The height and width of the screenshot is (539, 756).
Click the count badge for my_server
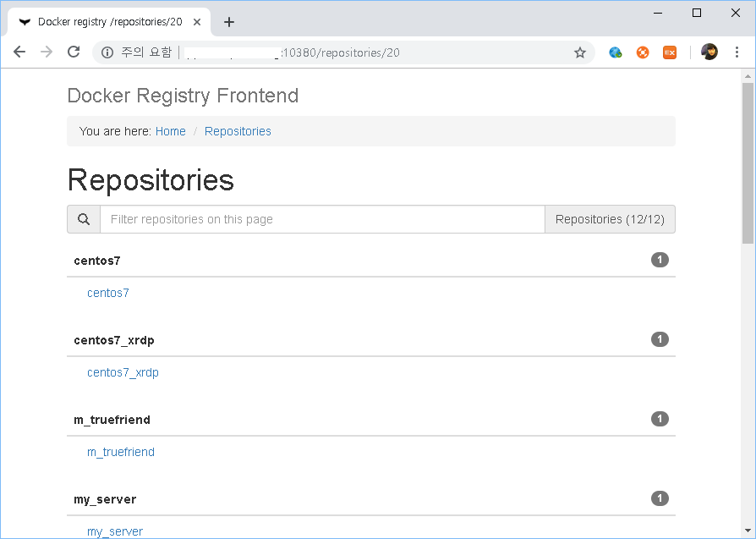pyautogui.click(x=660, y=498)
